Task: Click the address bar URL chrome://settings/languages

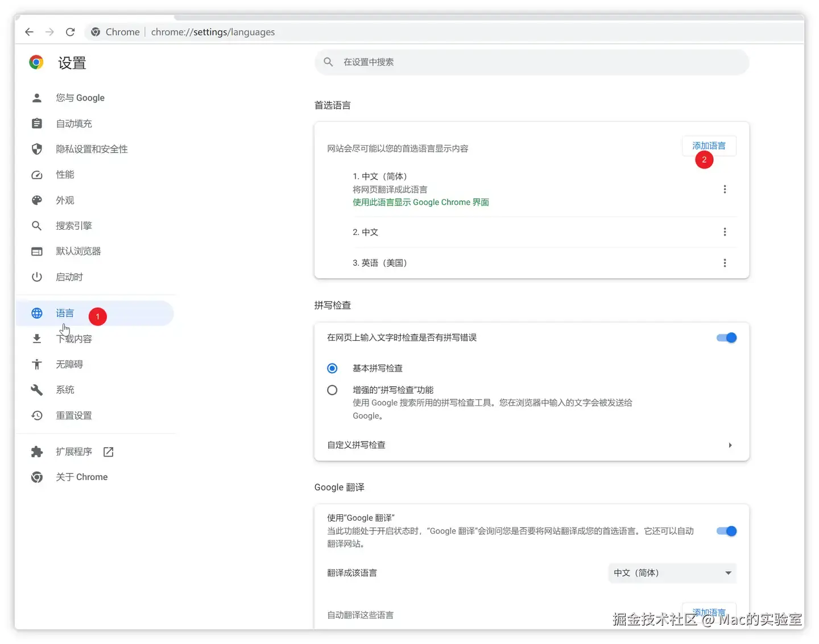Action: pyautogui.click(x=213, y=32)
